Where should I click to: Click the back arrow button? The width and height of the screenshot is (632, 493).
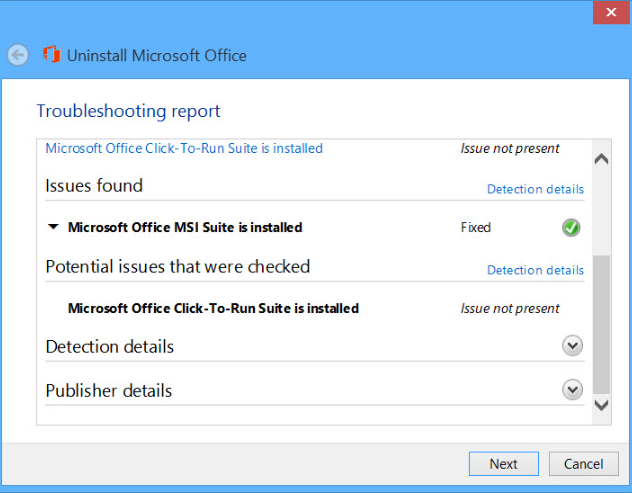[18, 55]
